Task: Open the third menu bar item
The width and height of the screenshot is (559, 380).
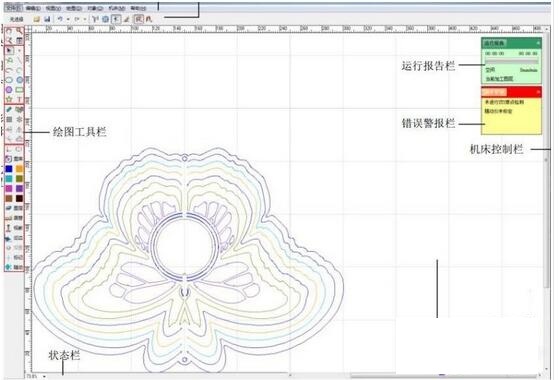Action: (53, 8)
